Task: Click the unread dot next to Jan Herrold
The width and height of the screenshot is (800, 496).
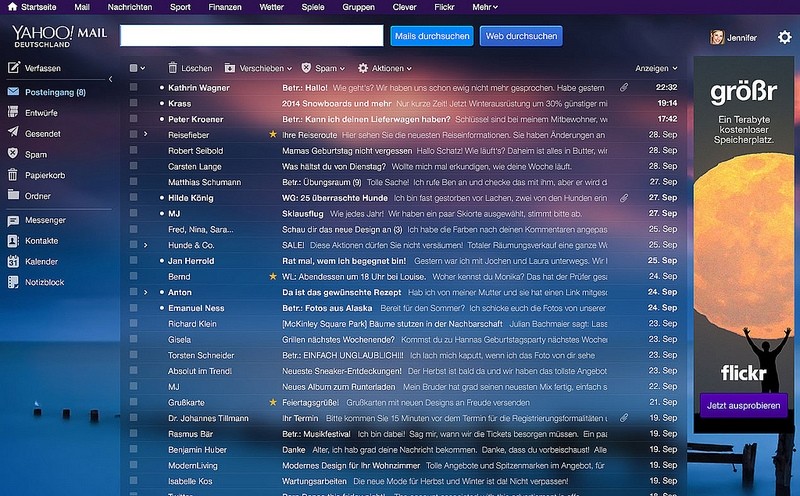Action: 162,261
